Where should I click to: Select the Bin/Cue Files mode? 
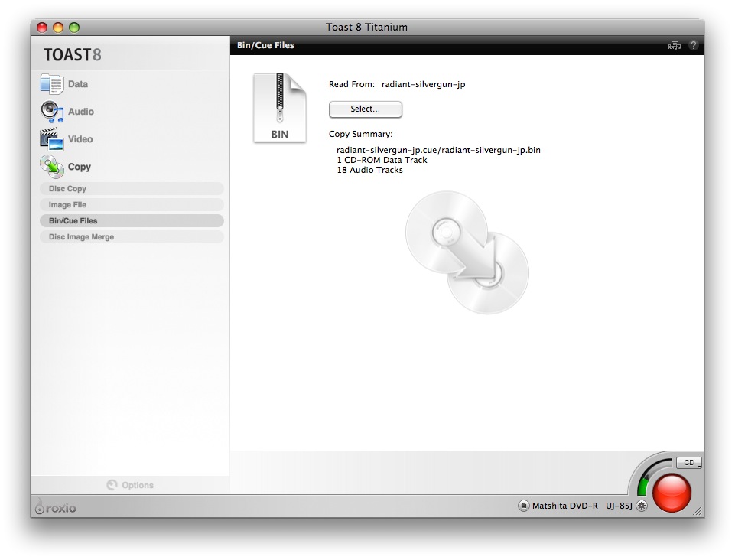tap(132, 221)
